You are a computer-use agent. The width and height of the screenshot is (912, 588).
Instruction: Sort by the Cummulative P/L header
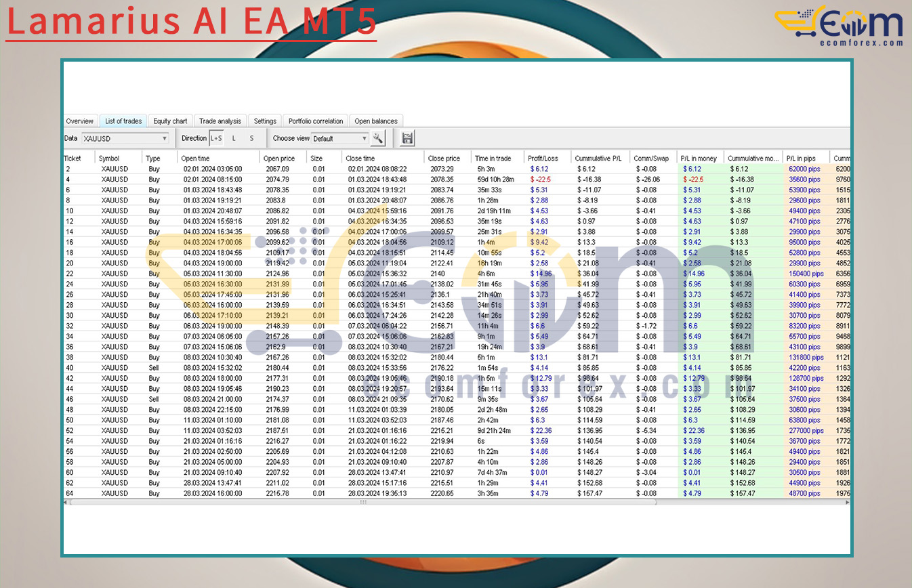click(599, 159)
